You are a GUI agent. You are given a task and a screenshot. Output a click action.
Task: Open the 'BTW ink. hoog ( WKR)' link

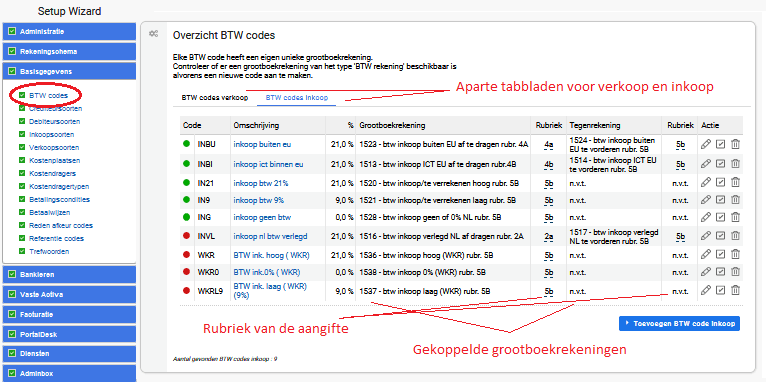[x=272, y=255]
